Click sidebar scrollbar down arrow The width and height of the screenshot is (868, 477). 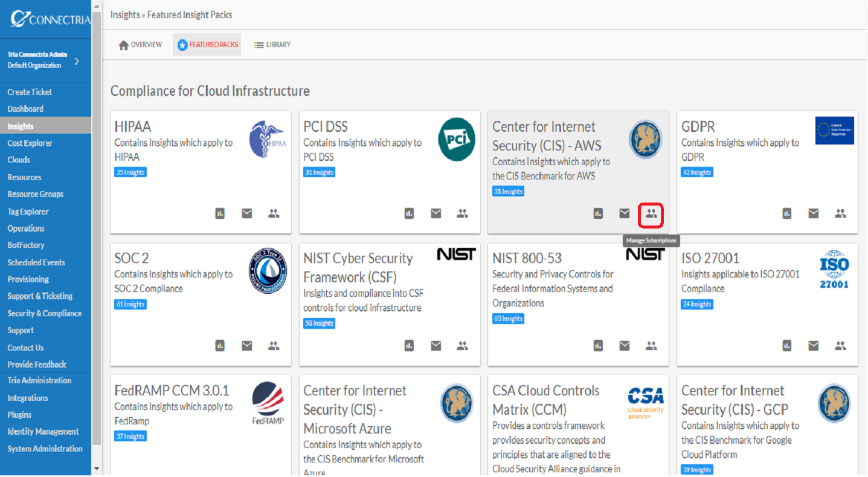[97, 469]
